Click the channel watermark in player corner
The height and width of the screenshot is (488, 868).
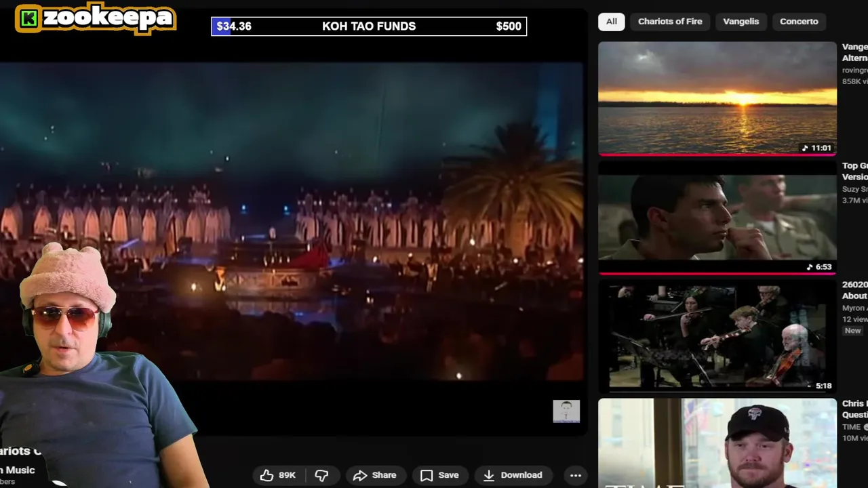566,411
